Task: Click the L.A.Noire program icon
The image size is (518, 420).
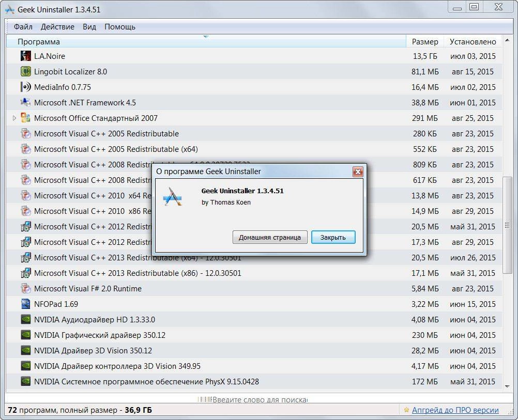Action: click(25, 56)
